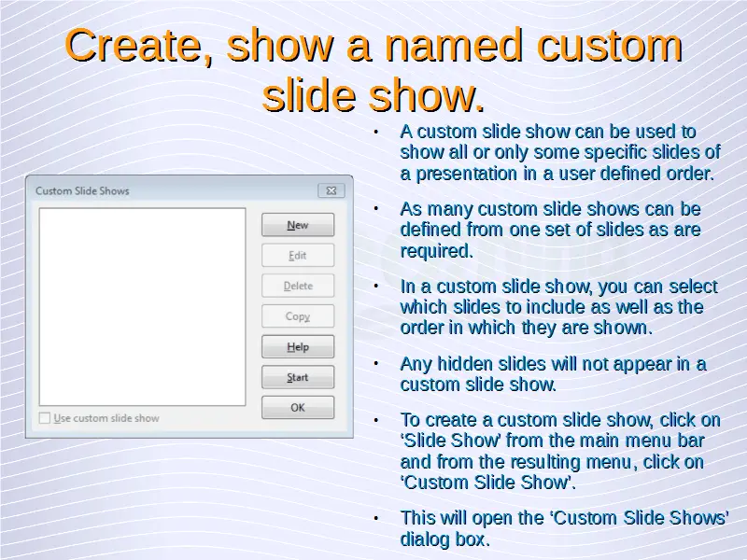Click the words 'dialog box.' at the bottom
Image resolution: width=747 pixels, height=560 pixels.
tap(444, 539)
